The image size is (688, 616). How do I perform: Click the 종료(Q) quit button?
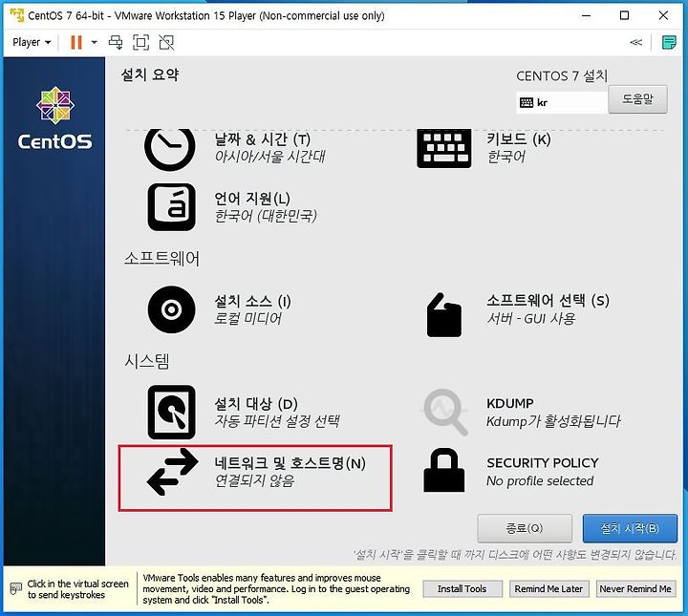click(525, 528)
